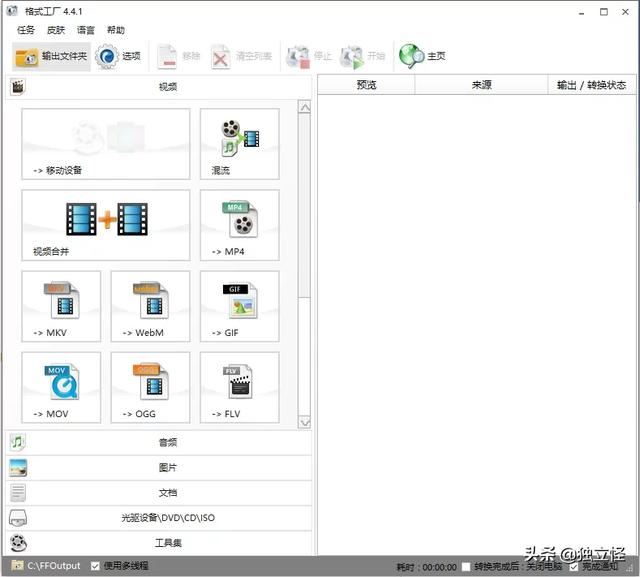The width and height of the screenshot is (640, 577).
Task: Select the WebM conversion icon
Action: pos(150,306)
